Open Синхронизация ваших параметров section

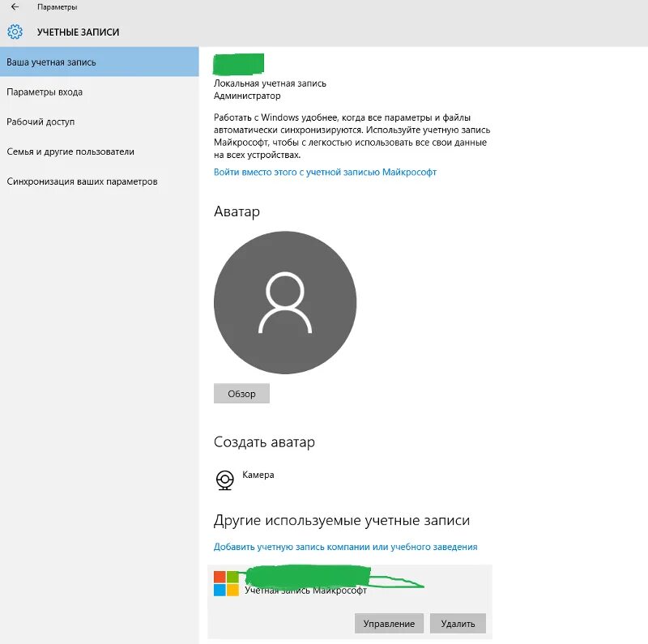(x=99, y=181)
